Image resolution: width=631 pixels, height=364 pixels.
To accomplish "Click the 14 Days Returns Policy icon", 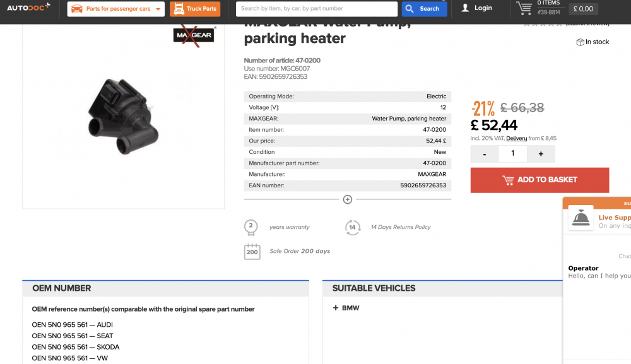I will point(353,228).
